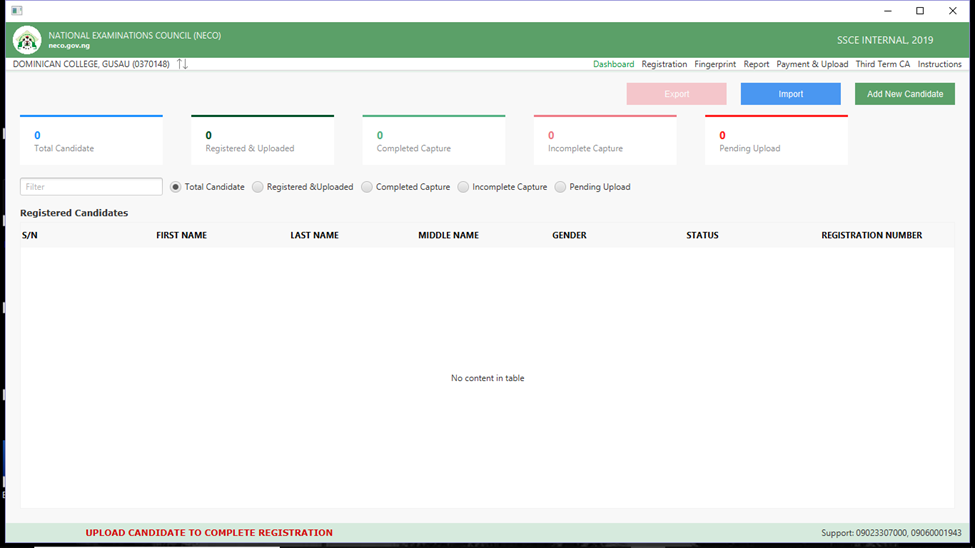Viewport: 975px width, 548px height.
Task: Select the Completed Capture radio filter
Action: [367, 187]
